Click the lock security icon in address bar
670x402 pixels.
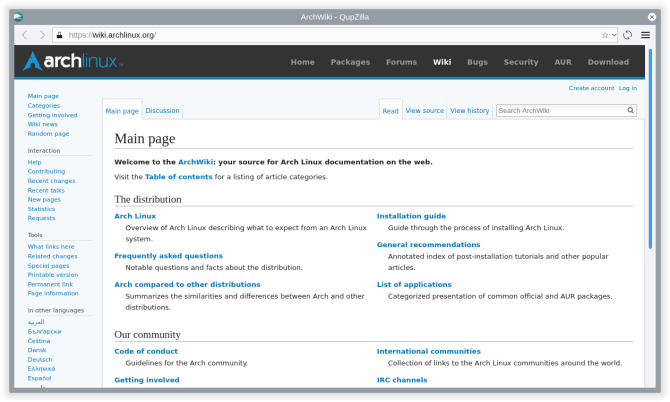[x=59, y=35]
